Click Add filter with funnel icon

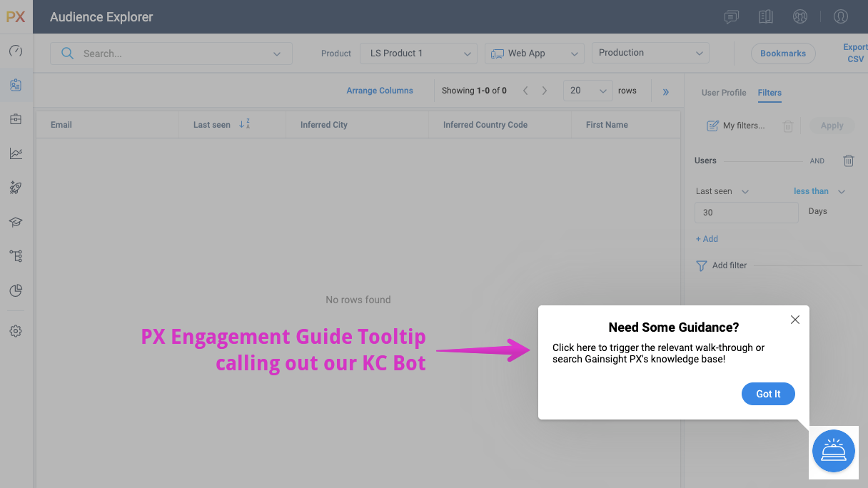click(x=721, y=265)
